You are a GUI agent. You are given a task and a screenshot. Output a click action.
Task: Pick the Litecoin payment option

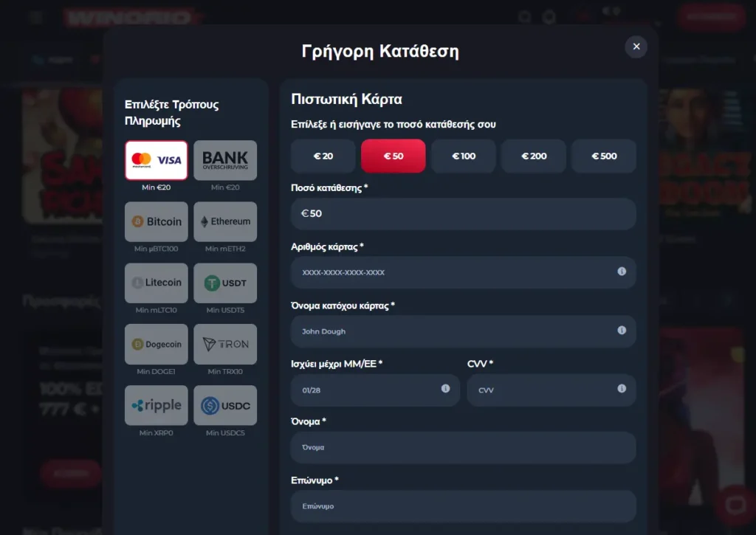tap(157, 283)
